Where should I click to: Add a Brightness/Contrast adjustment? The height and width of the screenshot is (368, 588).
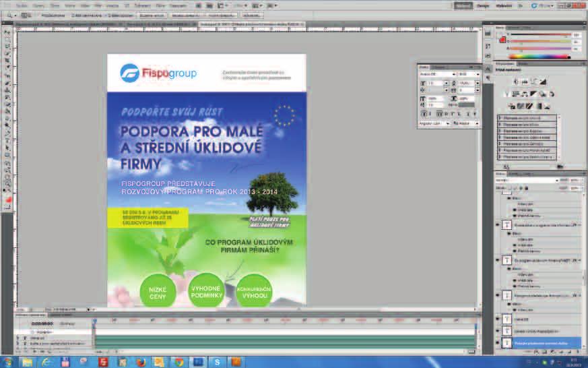[x=516, y=82]
